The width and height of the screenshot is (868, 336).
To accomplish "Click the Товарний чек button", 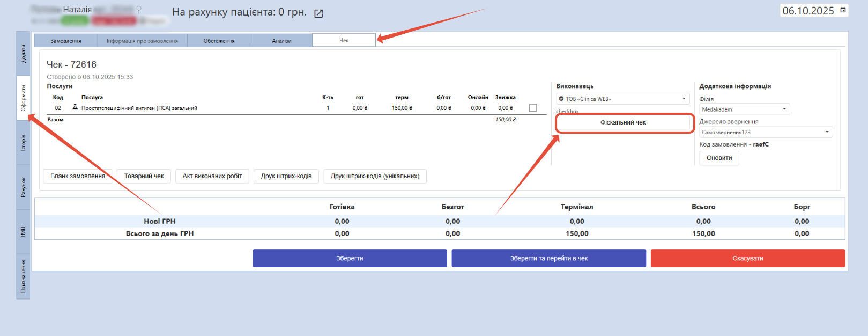I will point(144,176).
